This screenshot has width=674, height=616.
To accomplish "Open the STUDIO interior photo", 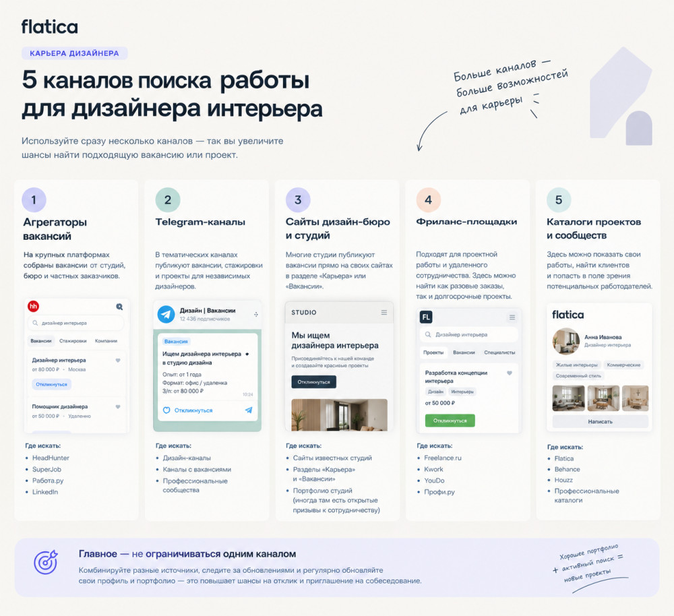I will pyautogui.click(x=339, y=414).
